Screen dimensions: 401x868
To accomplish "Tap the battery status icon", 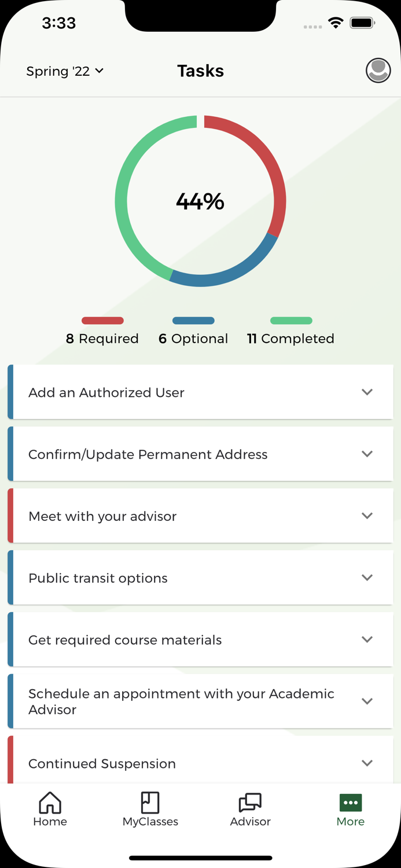I will click(x=363, y=23).
